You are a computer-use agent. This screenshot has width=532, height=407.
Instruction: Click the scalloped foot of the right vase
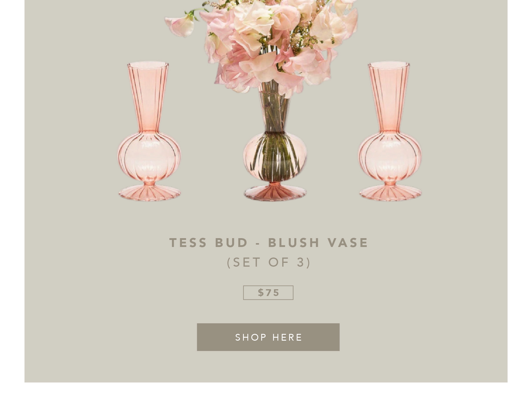[x=390, y=193]
